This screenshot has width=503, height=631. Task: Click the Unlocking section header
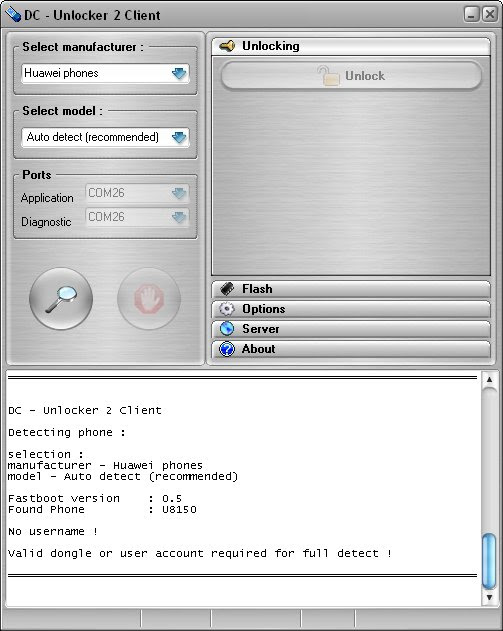pos(351,46)
